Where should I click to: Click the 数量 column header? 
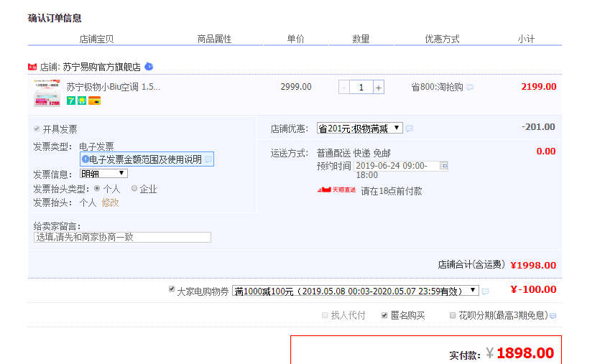click(x=361, y=39)
